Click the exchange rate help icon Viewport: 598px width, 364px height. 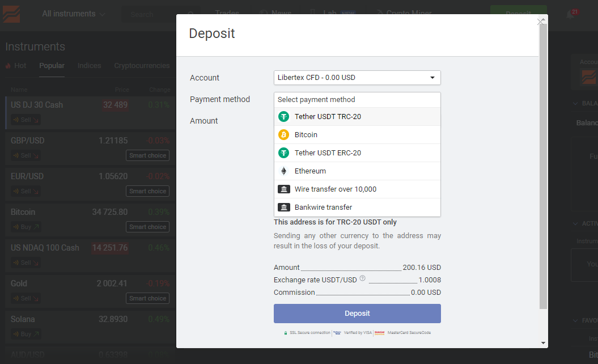coord(362,278)
